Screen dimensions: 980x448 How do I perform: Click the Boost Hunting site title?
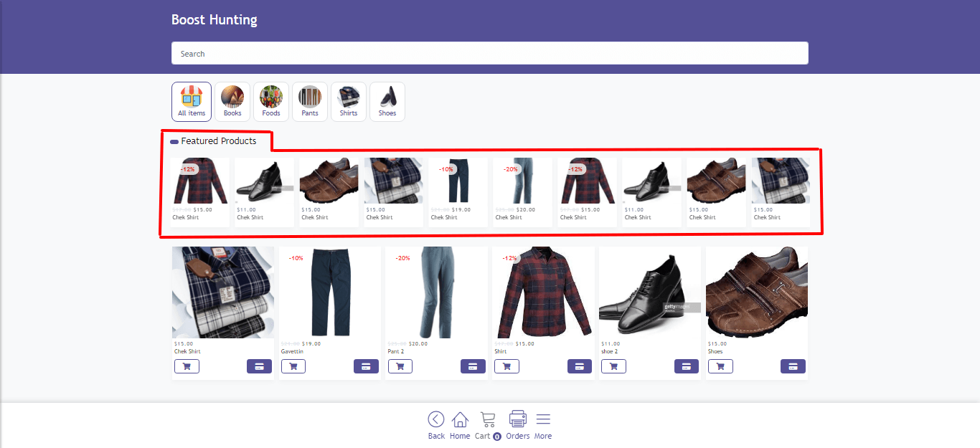(214, 20)
